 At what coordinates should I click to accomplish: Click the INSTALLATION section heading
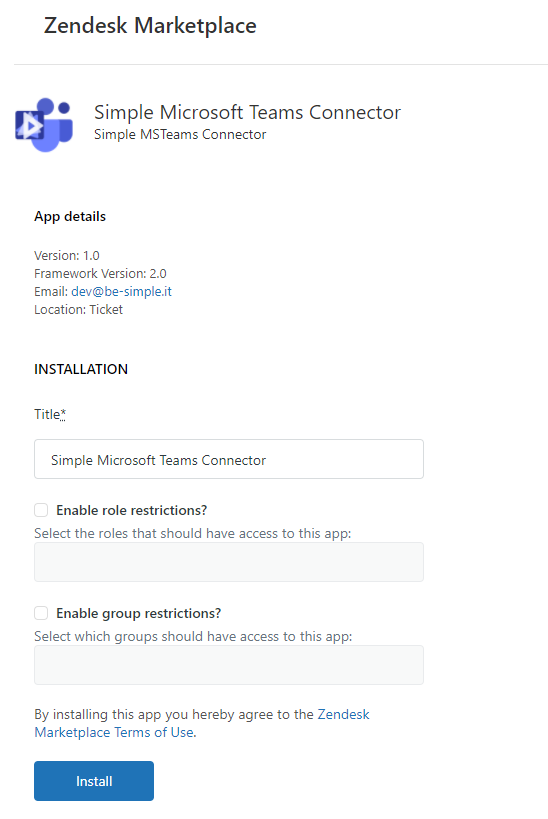(x=81, y=369)
